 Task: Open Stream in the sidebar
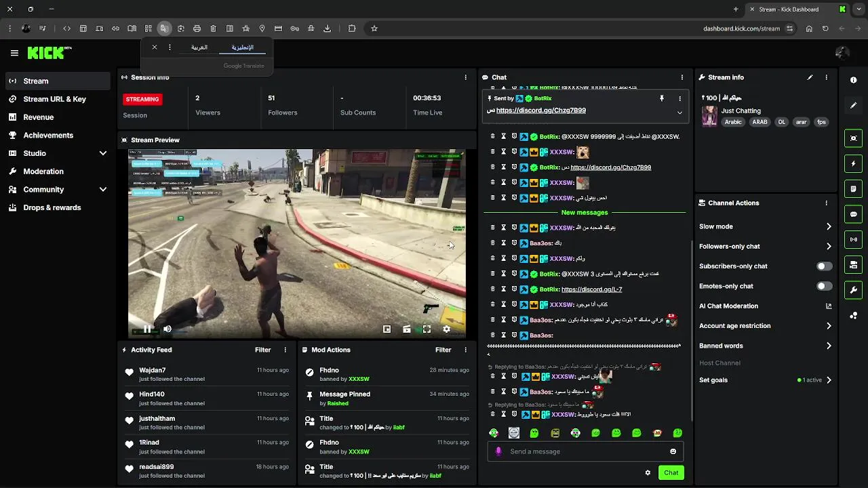tap(58, 81)
